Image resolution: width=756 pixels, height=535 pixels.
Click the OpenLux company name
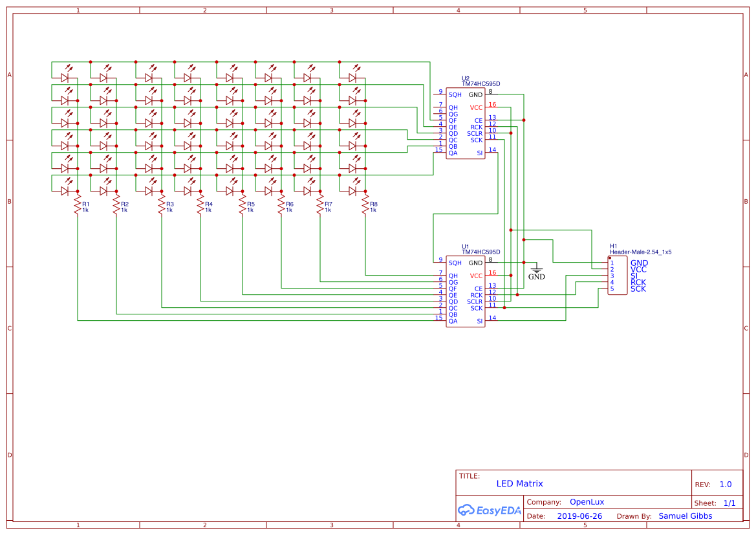586,501
